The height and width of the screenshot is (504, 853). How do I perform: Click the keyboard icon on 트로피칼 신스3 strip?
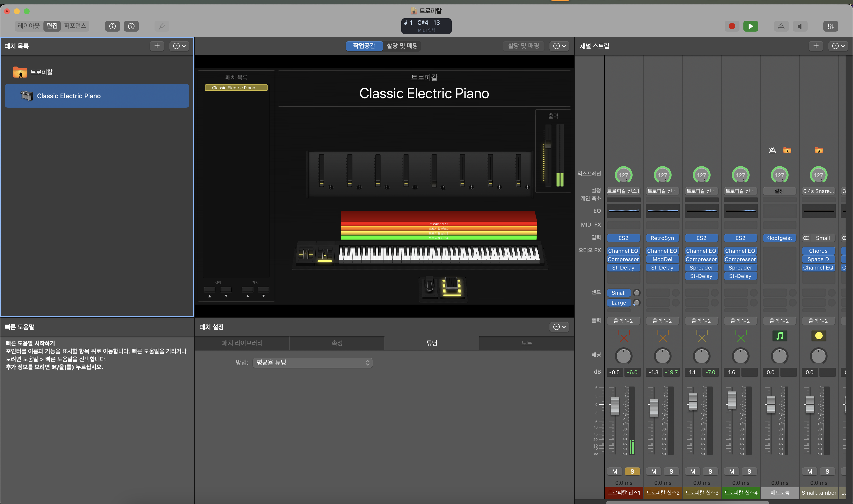click(x=701, y=336)
